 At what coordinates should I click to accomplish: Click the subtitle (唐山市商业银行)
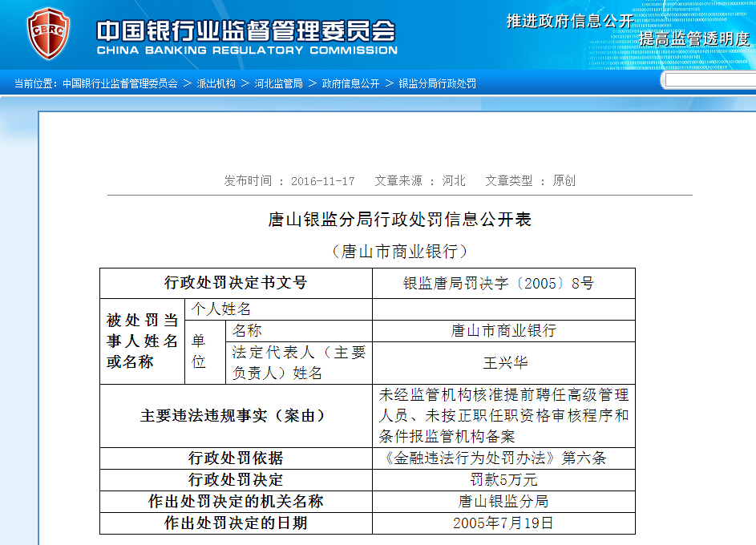[400, 251]
